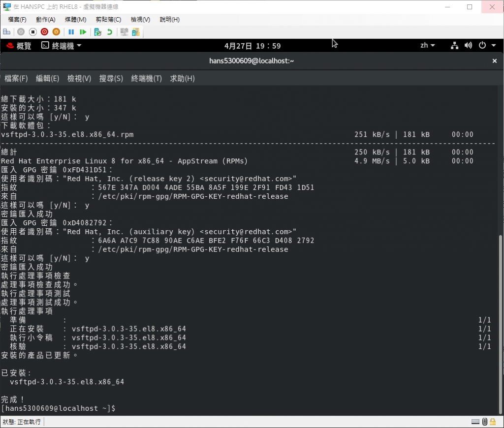Click the 安裝的大小：347 k line
This screenshot has height=428, width=504.
[38, 108]
